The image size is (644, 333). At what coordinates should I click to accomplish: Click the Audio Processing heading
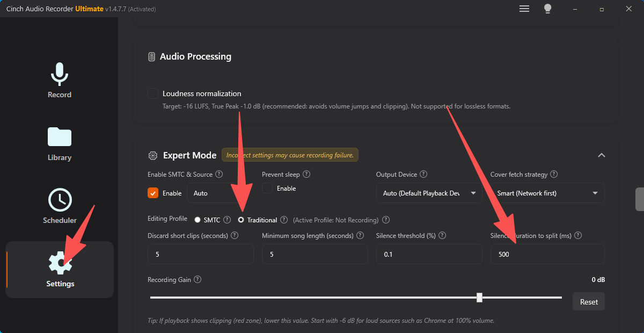195,56
